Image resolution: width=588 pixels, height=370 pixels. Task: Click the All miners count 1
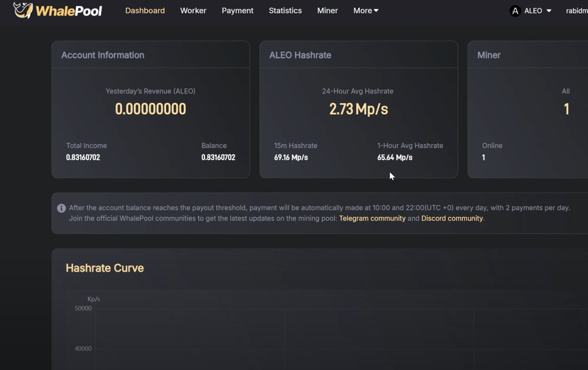(x=566, y=109)
